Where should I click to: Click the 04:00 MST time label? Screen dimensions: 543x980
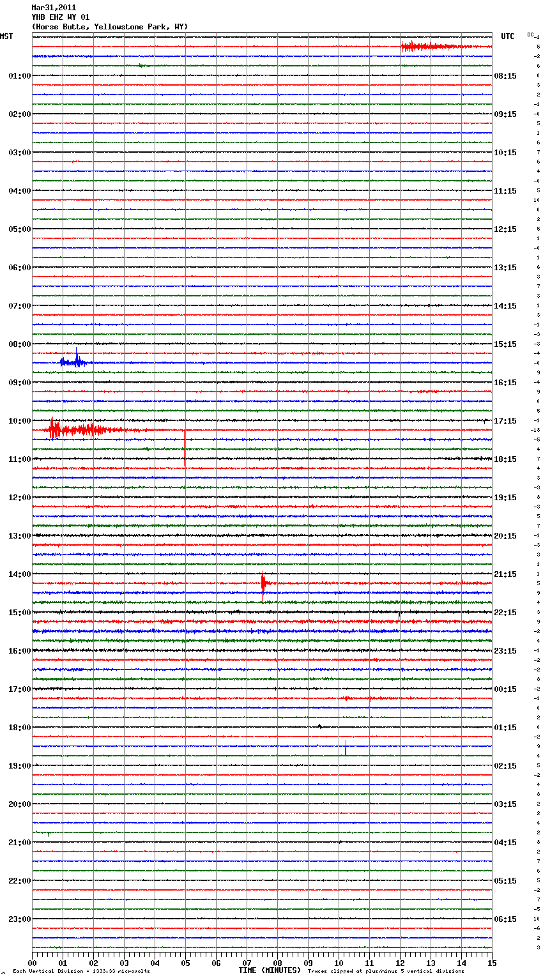(x=20, y=191)
